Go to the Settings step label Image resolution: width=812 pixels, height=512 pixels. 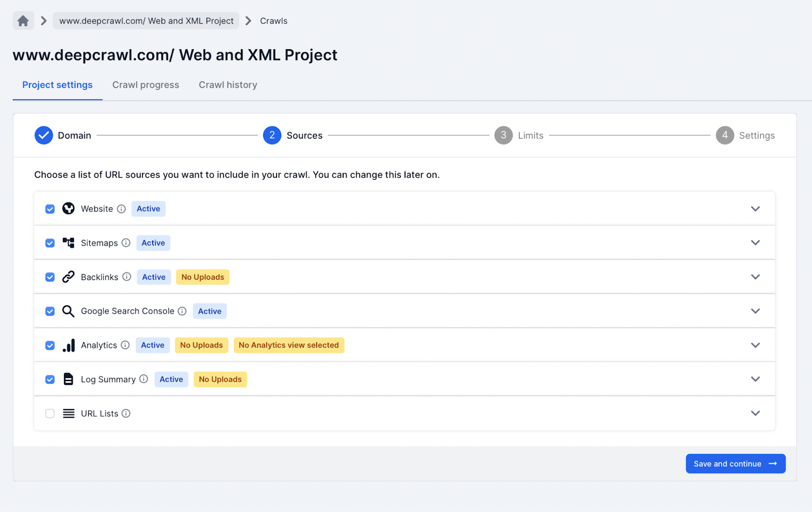pos(757,135)
